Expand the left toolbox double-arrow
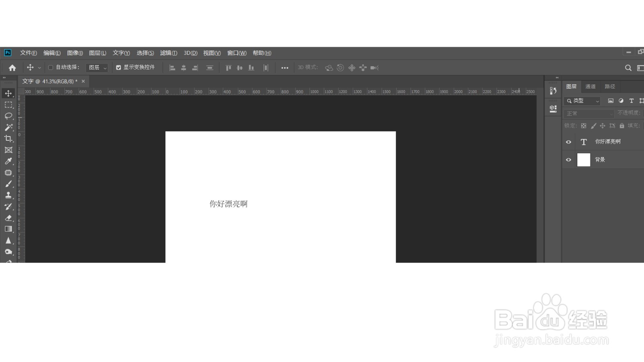644x362 pixels. [4, 78]
